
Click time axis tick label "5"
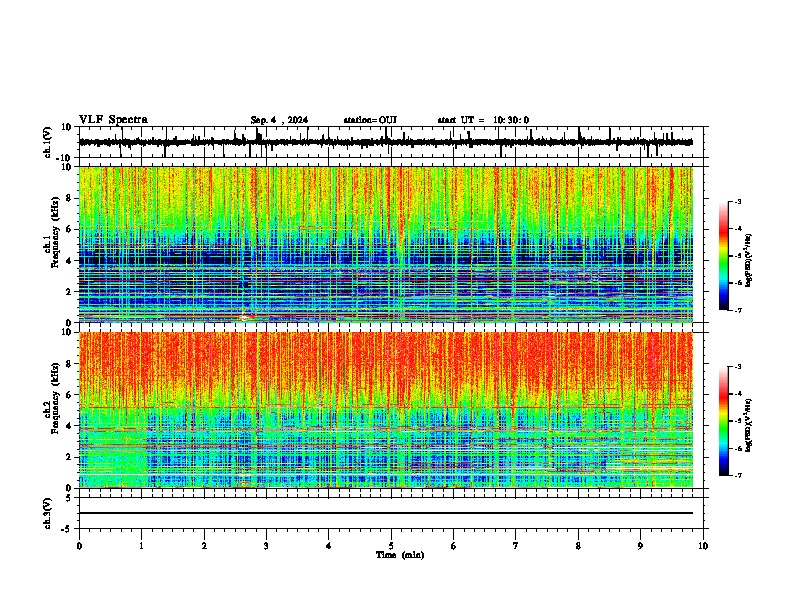[x=391, y=546]
